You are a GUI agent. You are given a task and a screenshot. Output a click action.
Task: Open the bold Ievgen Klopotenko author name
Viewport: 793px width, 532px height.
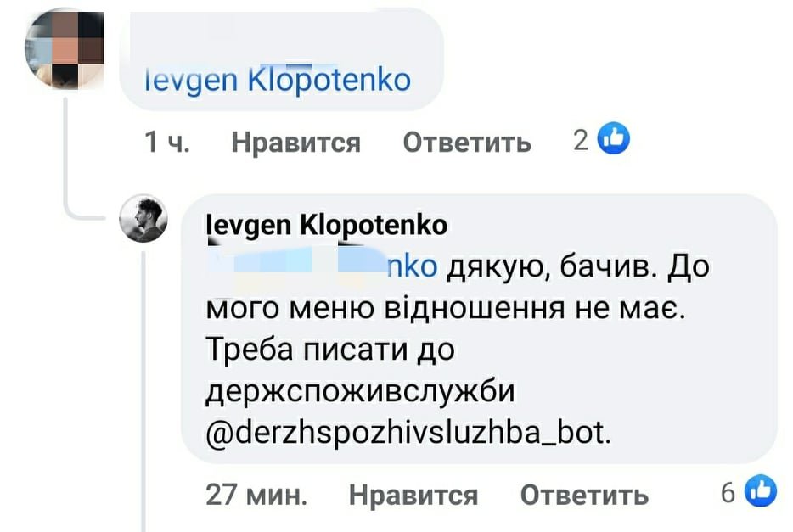point(326,226)
